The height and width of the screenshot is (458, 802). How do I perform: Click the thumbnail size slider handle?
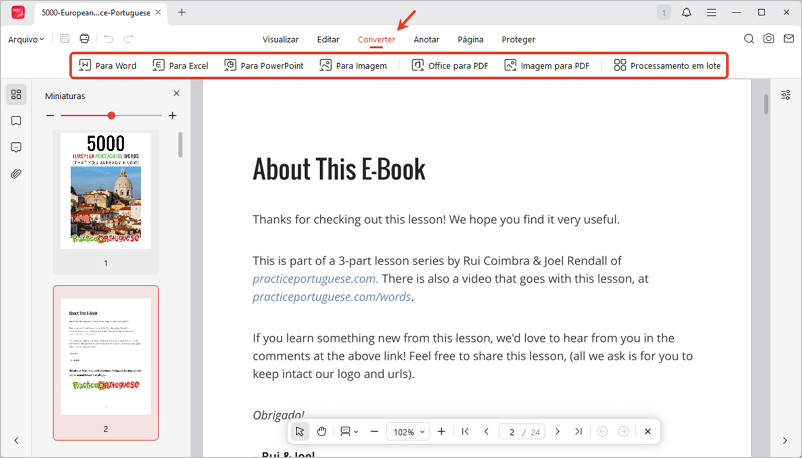(111, 116)
